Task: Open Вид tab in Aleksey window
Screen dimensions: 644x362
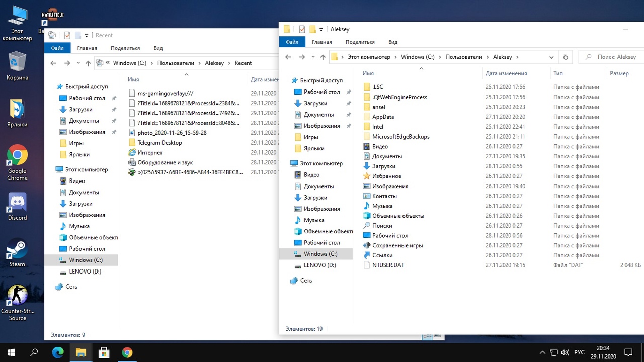Action: click(393, 42)
